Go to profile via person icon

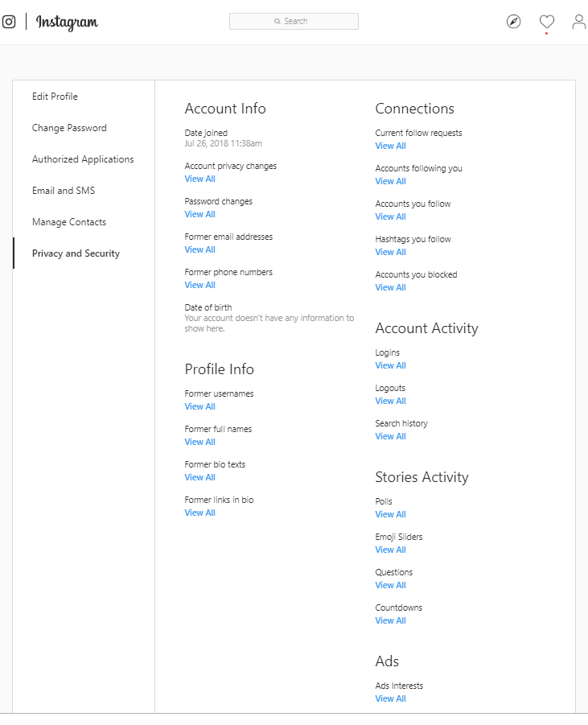point(579,22)
